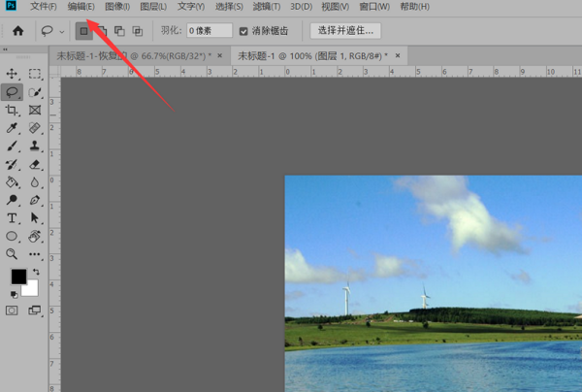This screenshot has height=392, width=582.
Task: Open the 编辑(E) menu
Action: (x=81, y=7)
